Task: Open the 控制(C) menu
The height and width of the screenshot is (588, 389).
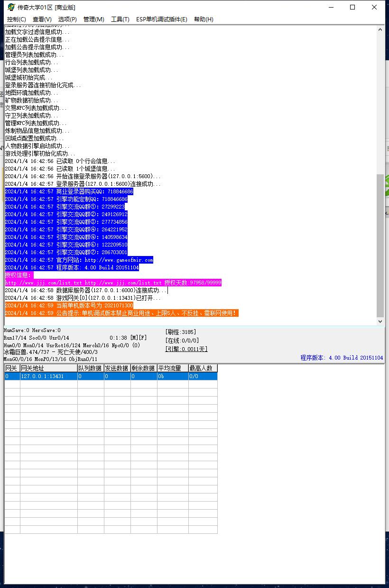Action: 17,19
